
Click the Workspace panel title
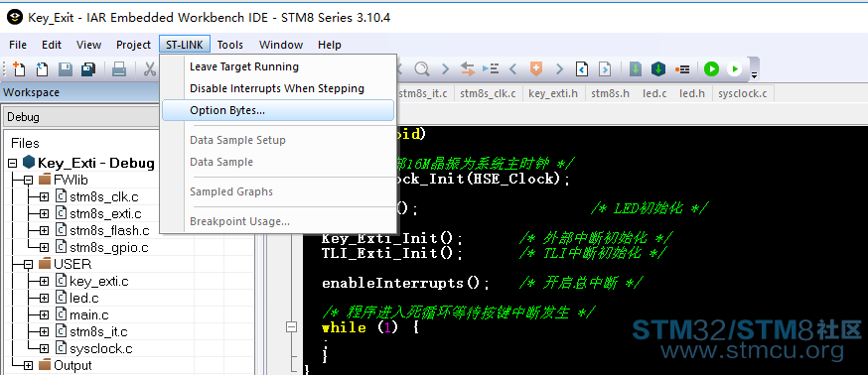coord(31,92)
